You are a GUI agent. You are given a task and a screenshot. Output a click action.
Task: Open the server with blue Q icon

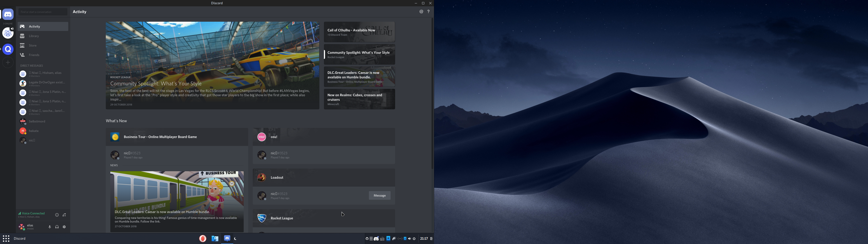(x=8, y=49)
